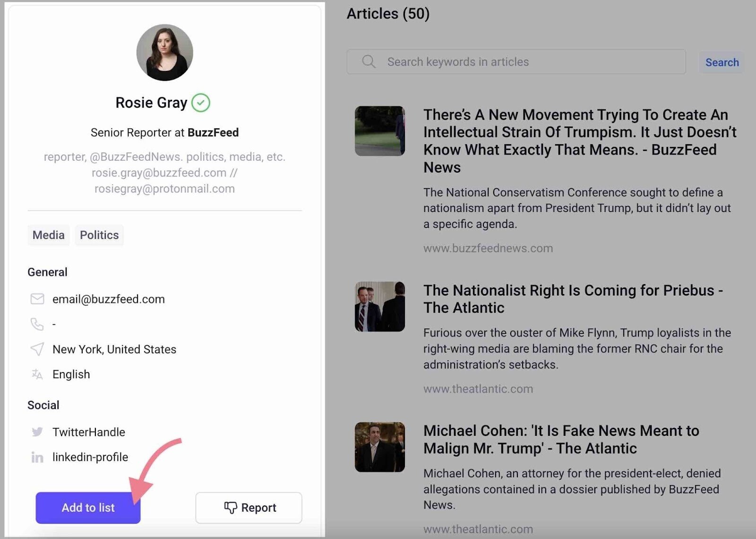Screen dimensions: 756x539
Task: Click the Twitter bird icon
Action: [37, 432]
